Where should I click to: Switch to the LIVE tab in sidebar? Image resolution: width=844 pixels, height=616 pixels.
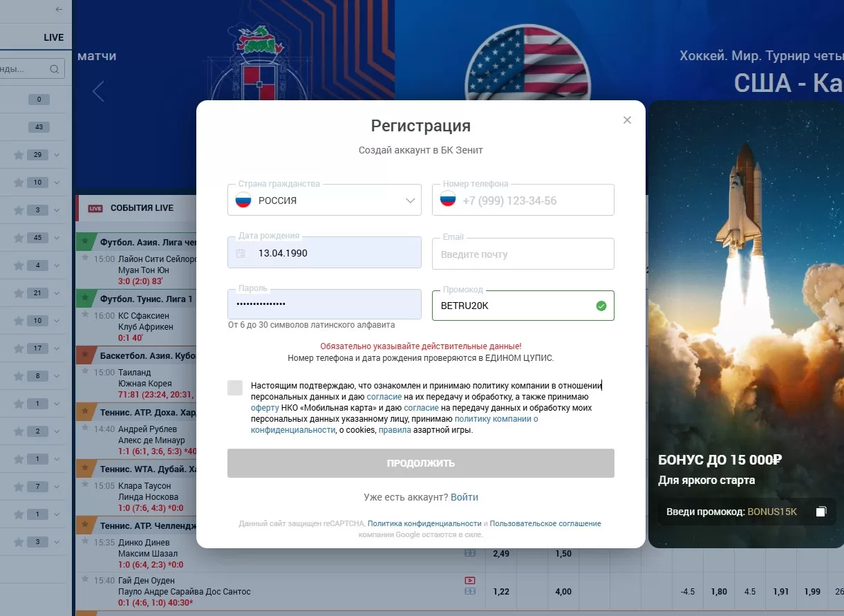point(53,37)
